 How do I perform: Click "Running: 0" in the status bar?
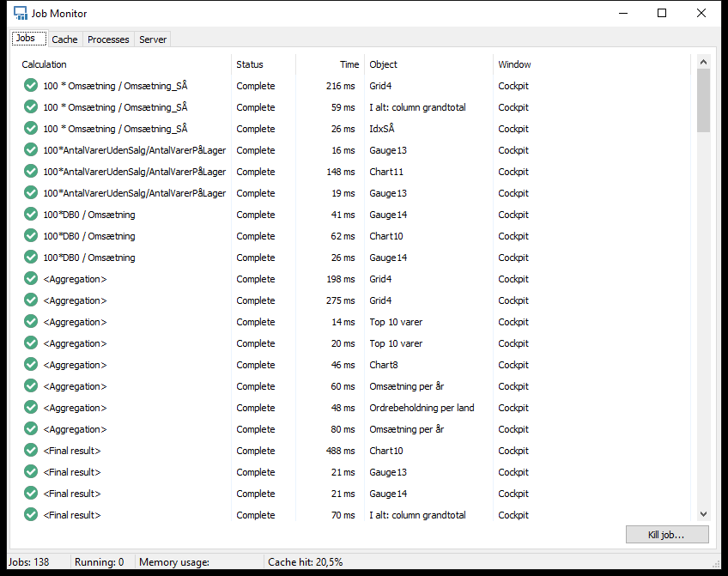pos(100,562)
